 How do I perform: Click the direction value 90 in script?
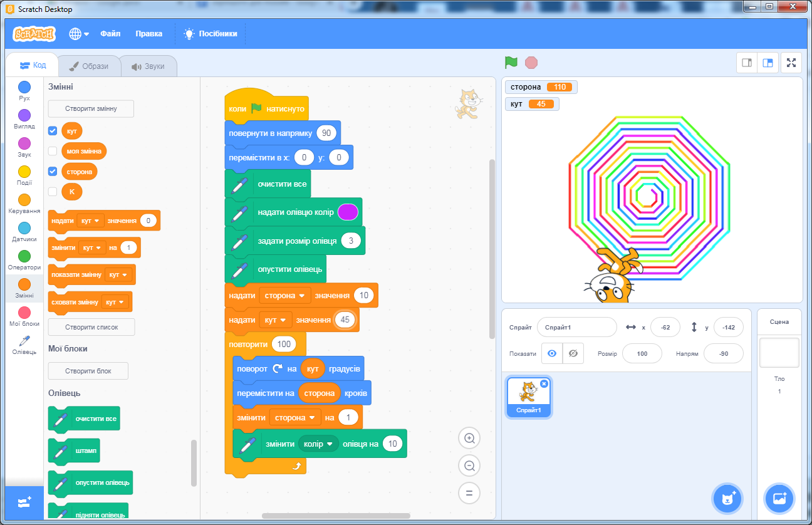coord(327,133)
